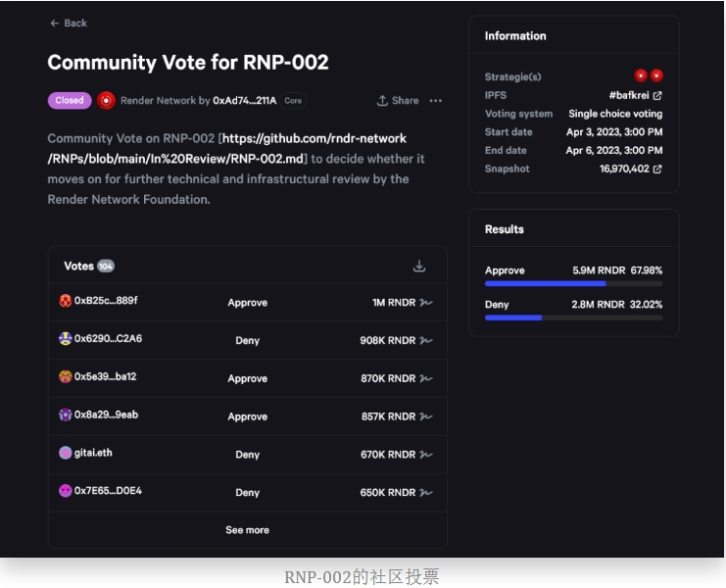Open the Render Network red logo avatar

click(106, 101)
